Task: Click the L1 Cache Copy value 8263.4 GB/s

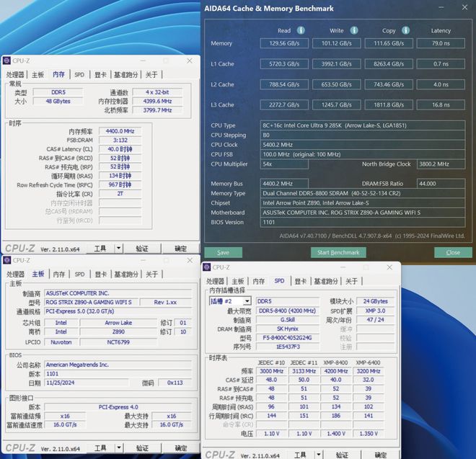Action: pyautogui.click(x=389, y=63)
